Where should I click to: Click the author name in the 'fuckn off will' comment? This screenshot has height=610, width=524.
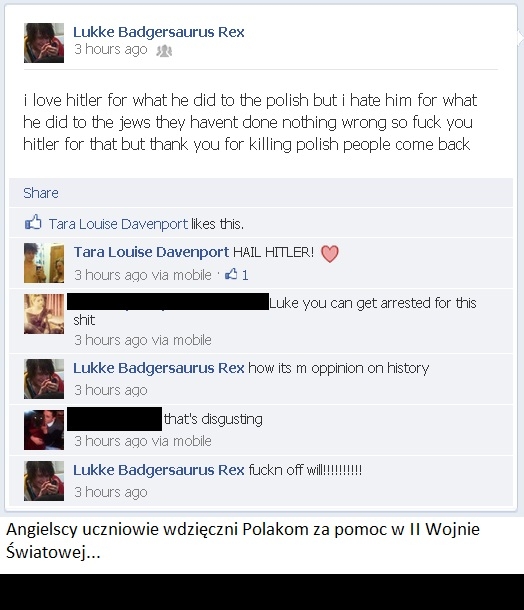coord(159,470)
